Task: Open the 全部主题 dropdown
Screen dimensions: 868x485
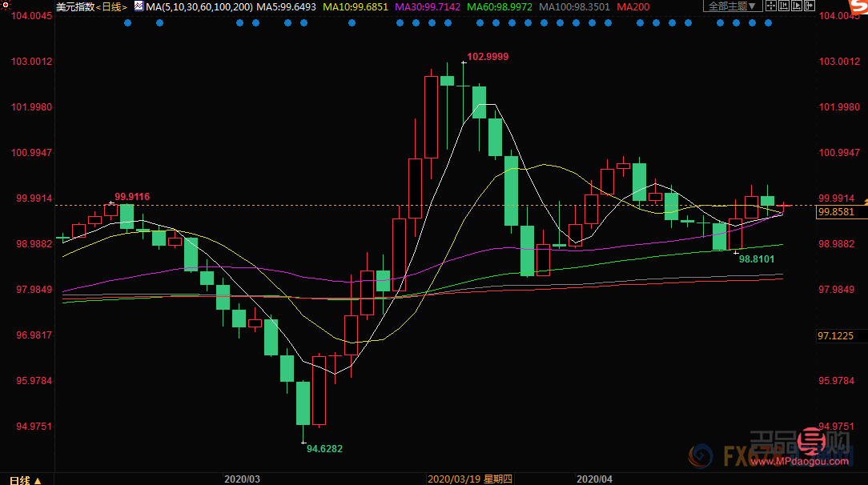Action: (x=732, y=6)
